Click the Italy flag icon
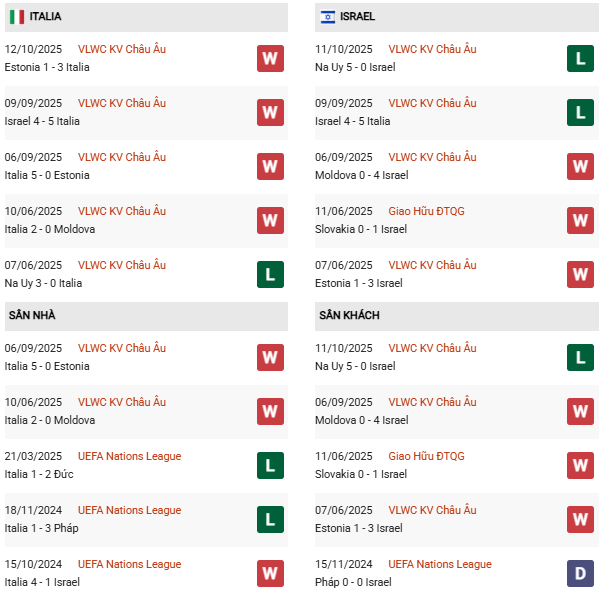The image size is (600, 595). (17, 17)
